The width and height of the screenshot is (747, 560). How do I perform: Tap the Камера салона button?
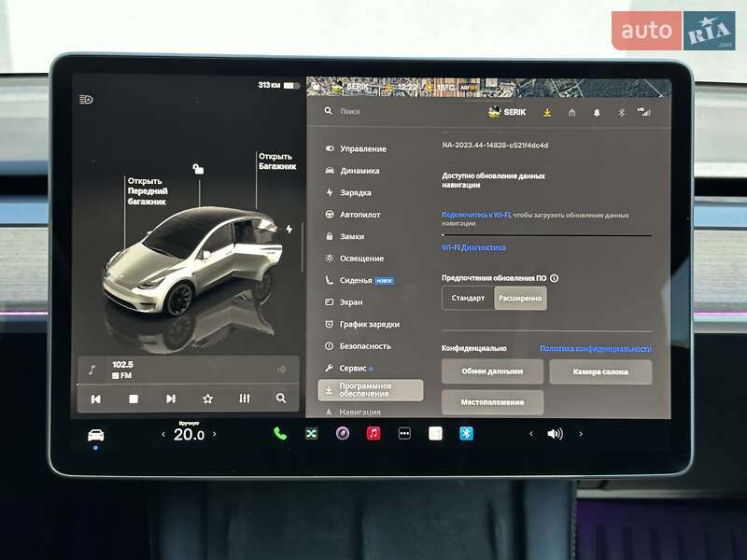pyautogui.click(x=600, y=371)
